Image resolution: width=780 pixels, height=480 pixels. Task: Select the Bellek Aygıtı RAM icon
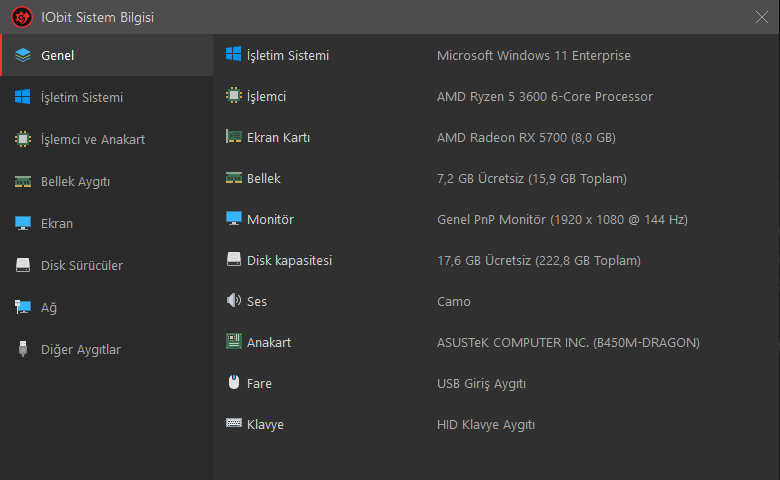(23, 182)
